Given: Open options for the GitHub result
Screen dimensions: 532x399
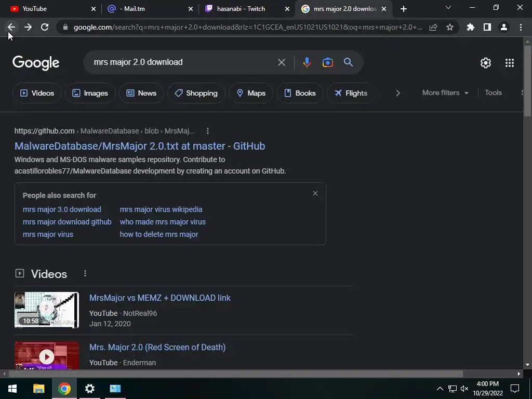Looking at the screenshot, I should click(x=208, y=131).
